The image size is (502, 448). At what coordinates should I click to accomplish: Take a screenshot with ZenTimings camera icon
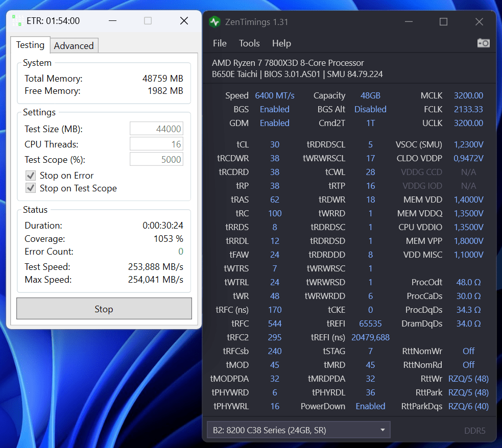click(x=484, y=43)
